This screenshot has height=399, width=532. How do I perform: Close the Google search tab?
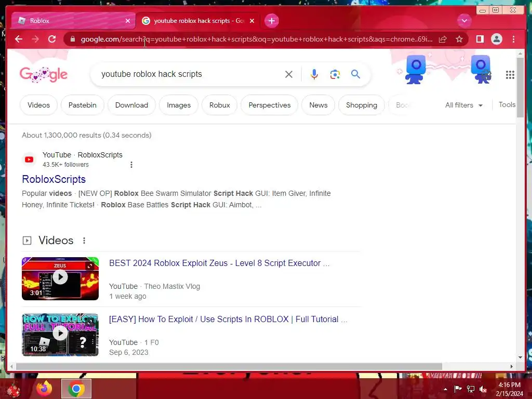tap(252, 21)
